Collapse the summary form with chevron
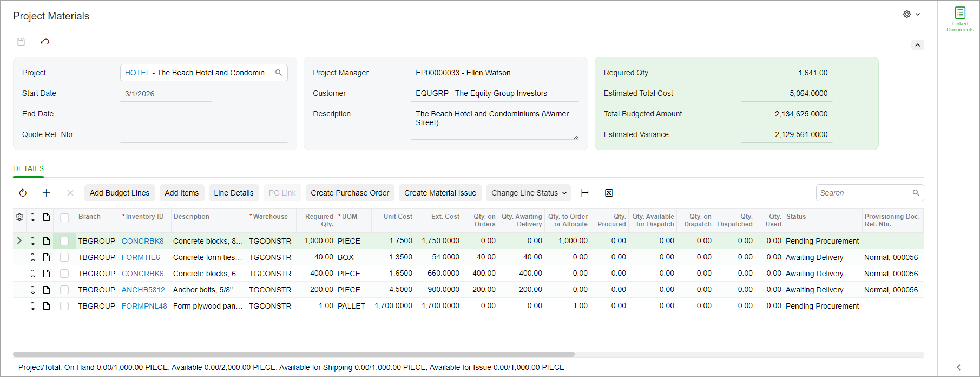Viewport: 980px width, 377px height. [918, 45]
